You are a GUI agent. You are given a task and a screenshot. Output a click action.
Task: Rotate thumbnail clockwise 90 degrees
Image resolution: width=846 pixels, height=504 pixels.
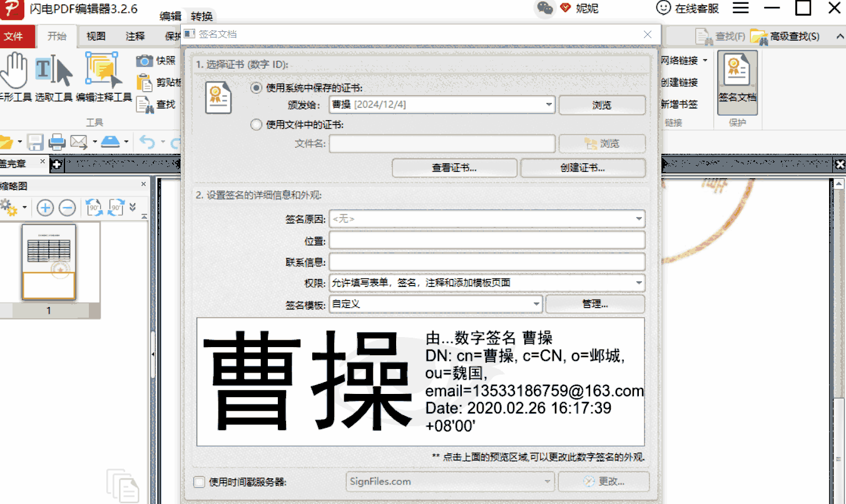coord(116,208)
